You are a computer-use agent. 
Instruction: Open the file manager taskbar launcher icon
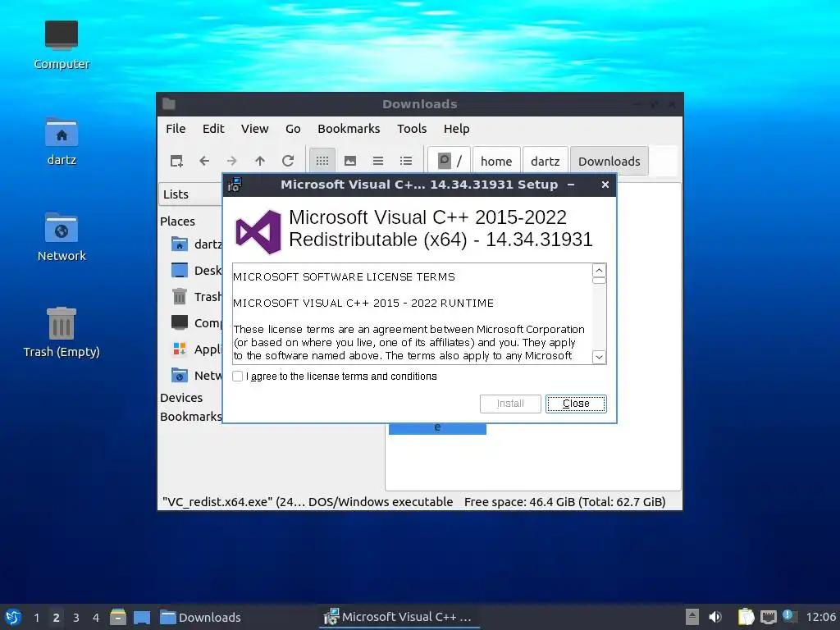click(x=118, y=617)
